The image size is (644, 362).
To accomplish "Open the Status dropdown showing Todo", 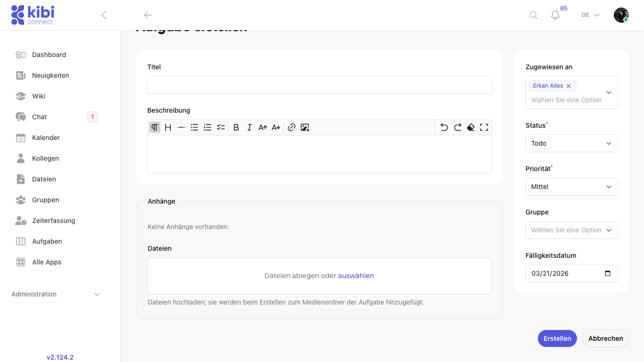I will [x=571, y=143].
